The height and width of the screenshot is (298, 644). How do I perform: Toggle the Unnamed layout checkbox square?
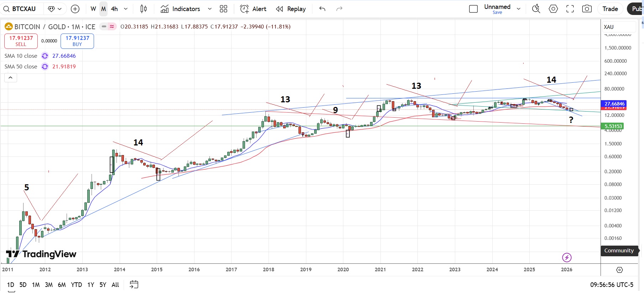[473, 9]
